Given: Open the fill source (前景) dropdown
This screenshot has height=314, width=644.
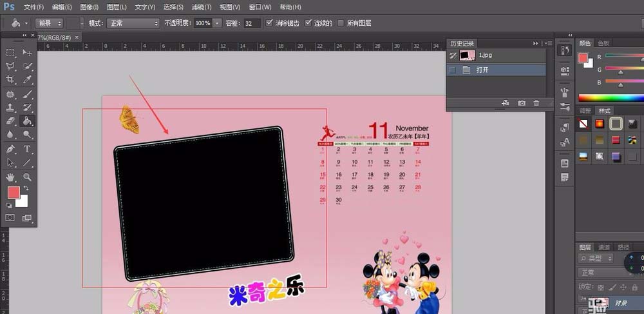Looking at the screenshot, I should pos(50,23).
